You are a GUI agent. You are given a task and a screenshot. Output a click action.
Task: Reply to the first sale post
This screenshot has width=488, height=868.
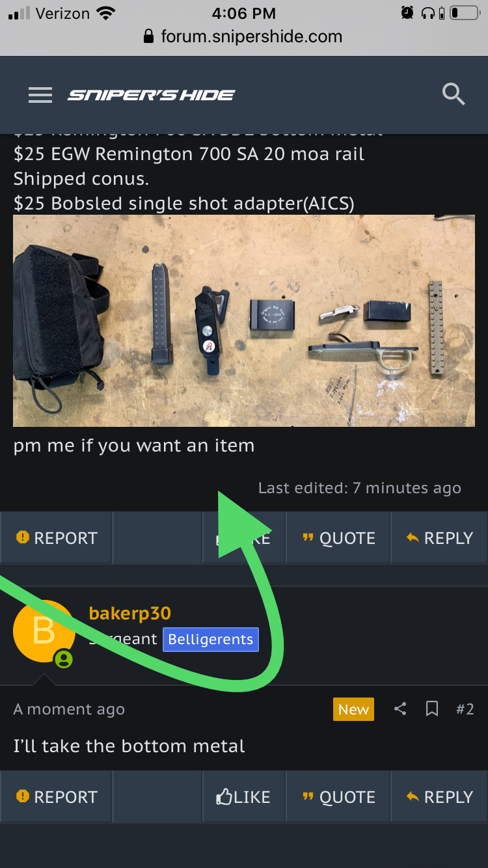coord(439,538)
